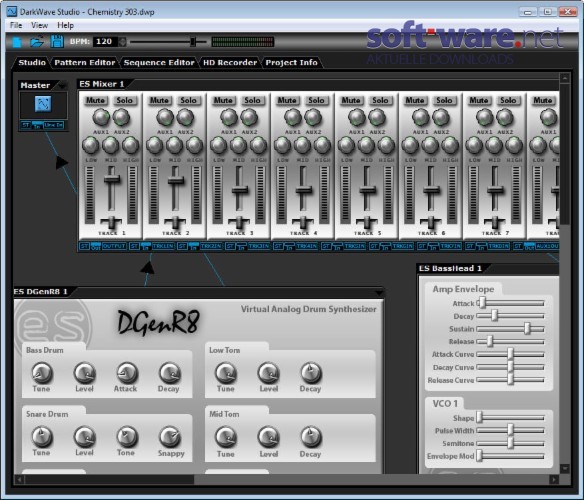Image resolution: width=584 pixels, height=500 pixels.
Task: Click the Track 3 pan slider handle
Action: 239,222
